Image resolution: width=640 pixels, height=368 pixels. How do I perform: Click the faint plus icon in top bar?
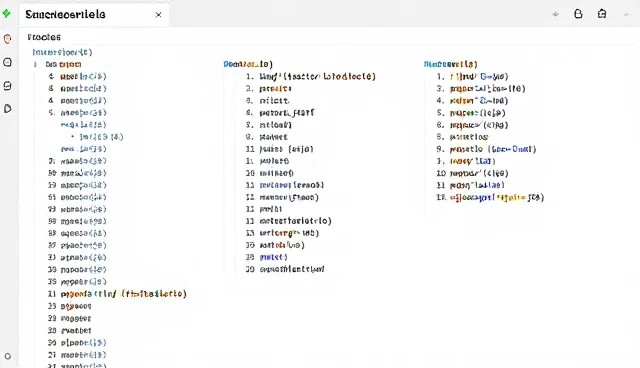pos(555,14)
